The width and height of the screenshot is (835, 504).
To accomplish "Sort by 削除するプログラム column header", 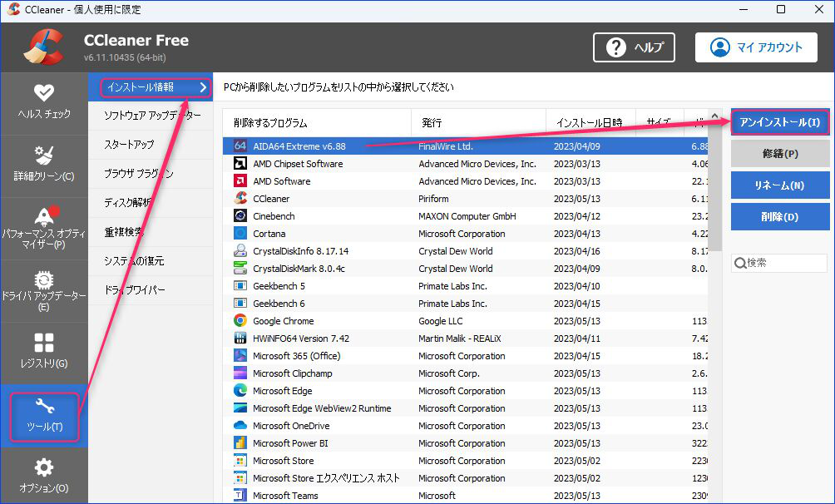I will tap(317, 123).
